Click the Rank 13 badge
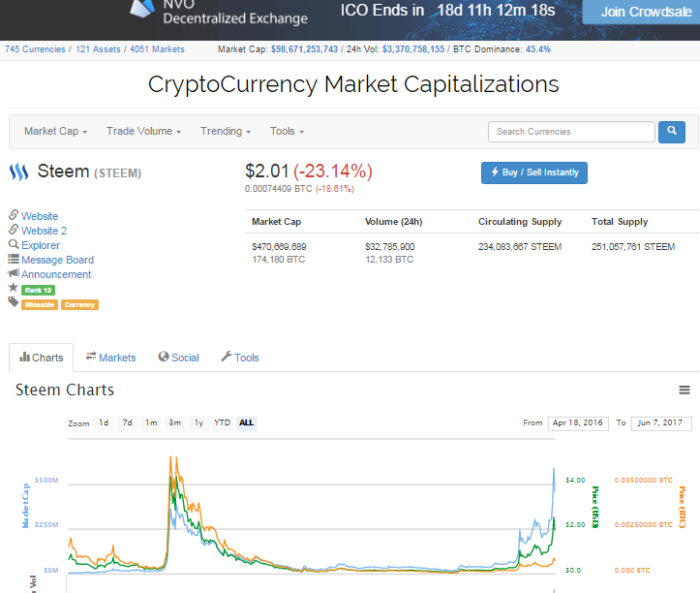 [x=39, y=290]
